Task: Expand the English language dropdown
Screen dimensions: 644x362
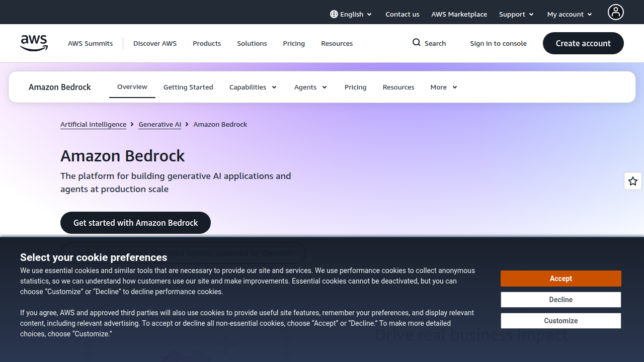Action: tap(351, 14)
